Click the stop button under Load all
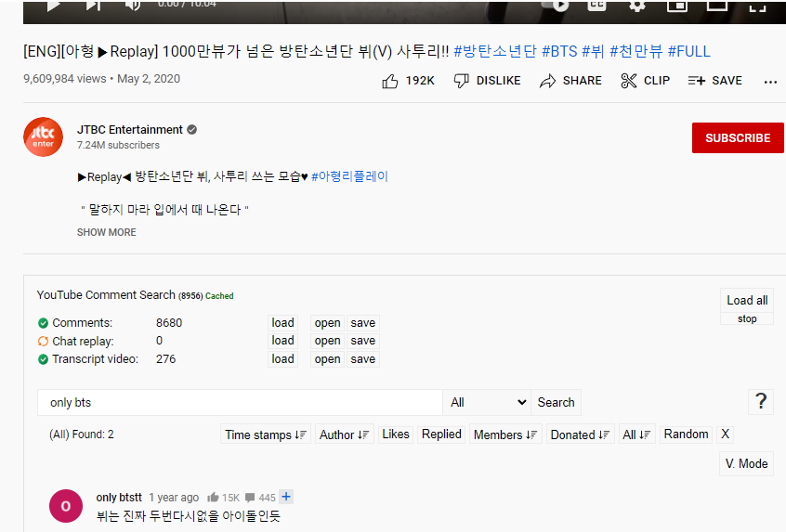This screenshot has height=532, width=786. pos(747,318)
